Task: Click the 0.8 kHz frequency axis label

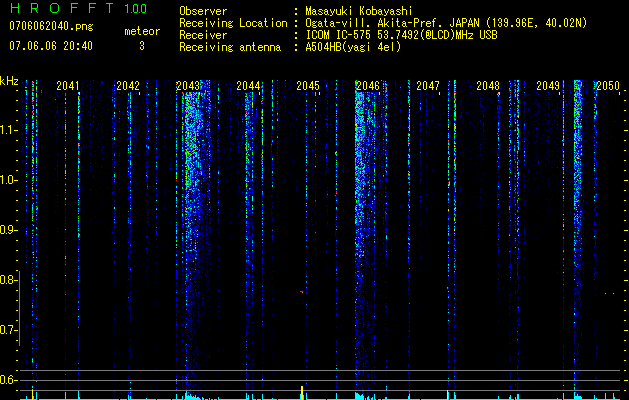Action: click(x=8, y=280)
